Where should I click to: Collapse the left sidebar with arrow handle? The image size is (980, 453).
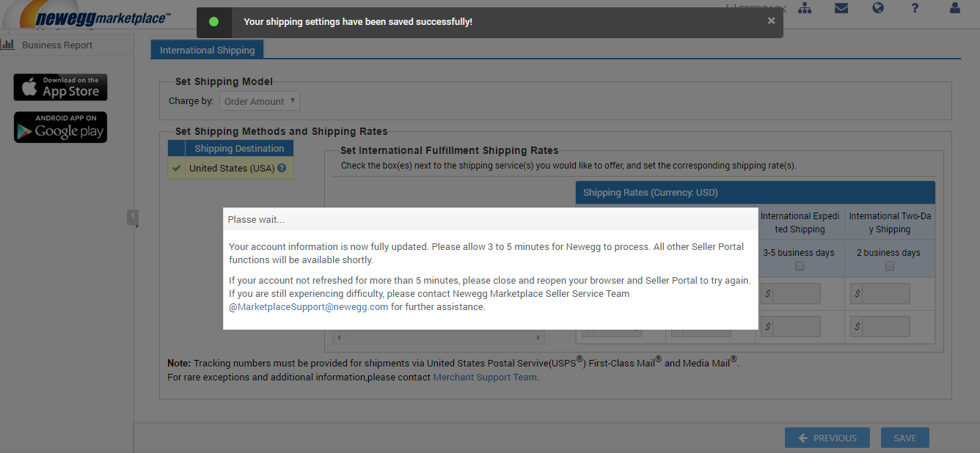tap(132, 216)
